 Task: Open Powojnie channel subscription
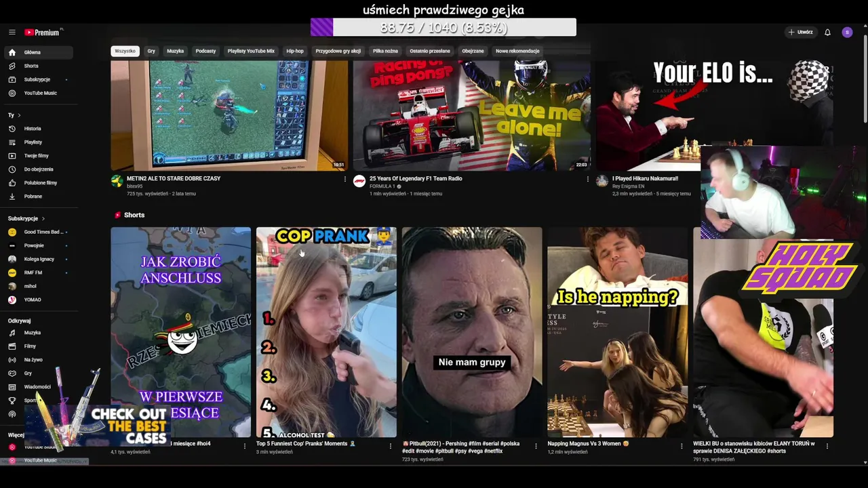(x=38, y=245)
